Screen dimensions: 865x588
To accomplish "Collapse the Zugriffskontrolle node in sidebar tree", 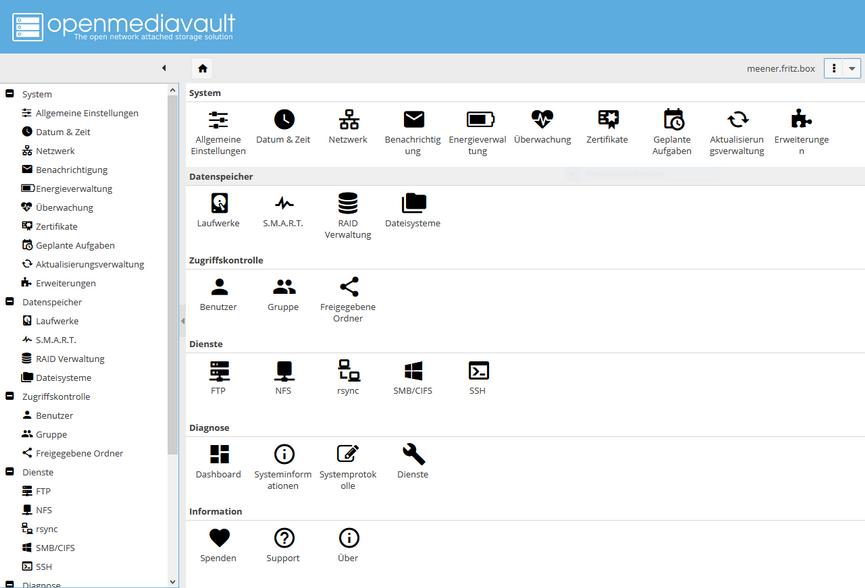I will click(x=9, y=396).
